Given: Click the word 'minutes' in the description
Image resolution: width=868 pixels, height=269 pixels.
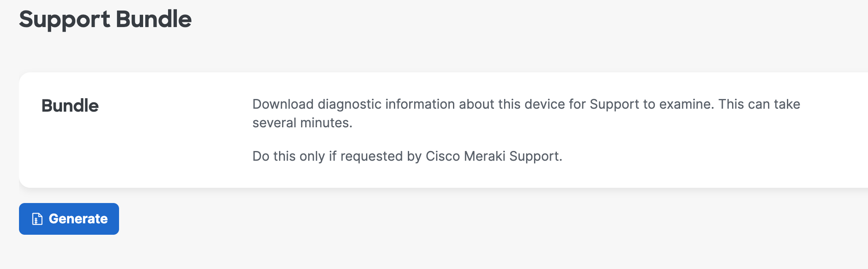Looking at the screenshot, I should 325,123.
